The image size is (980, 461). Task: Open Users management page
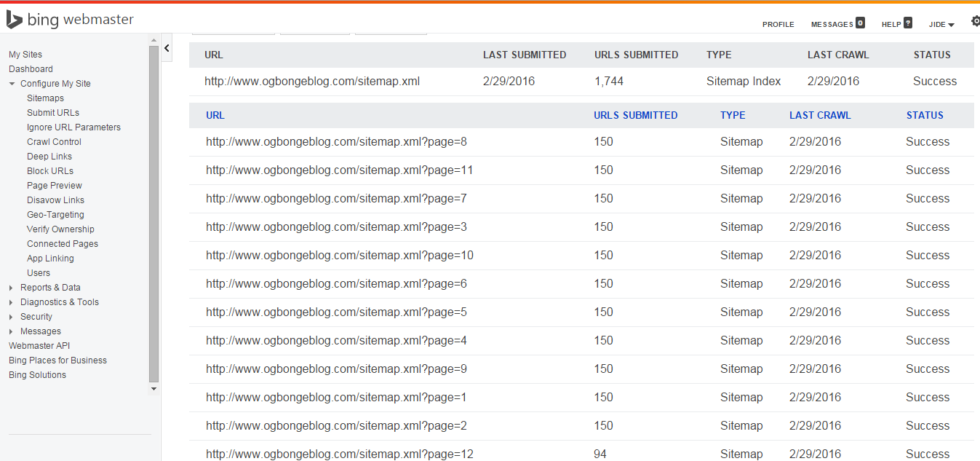click(x=39, y=273)
